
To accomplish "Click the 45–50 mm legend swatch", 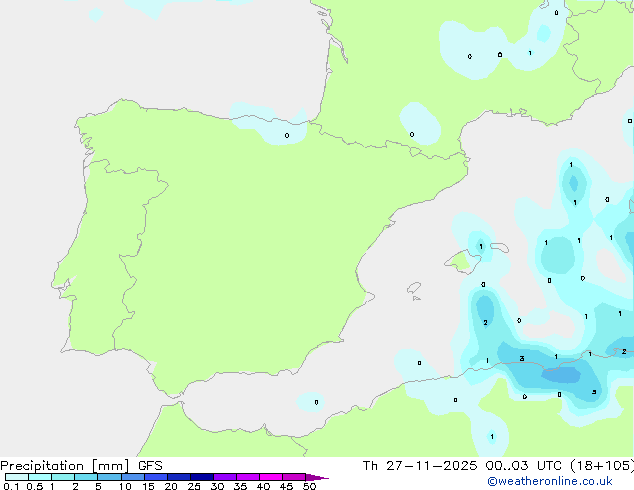I will point(294,477).
